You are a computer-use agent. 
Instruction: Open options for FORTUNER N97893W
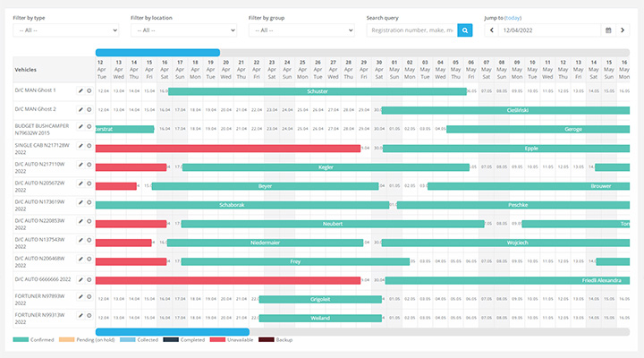pyautogui.click(x=89, y=297)
